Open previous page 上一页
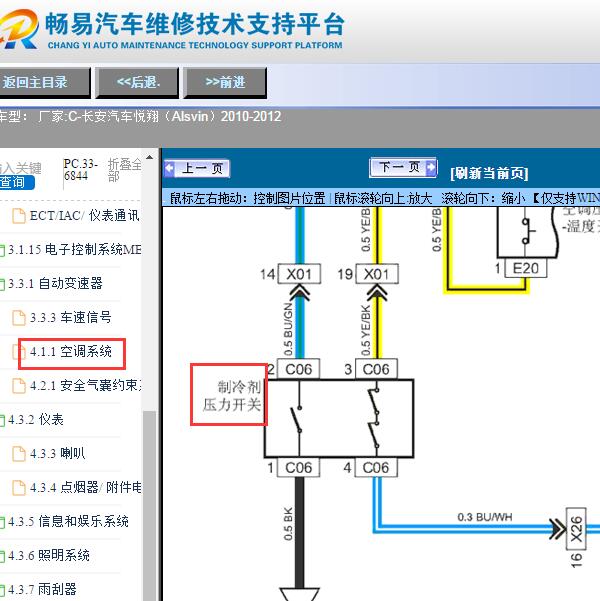Viewport: 600px width, 601px height. 197,169
